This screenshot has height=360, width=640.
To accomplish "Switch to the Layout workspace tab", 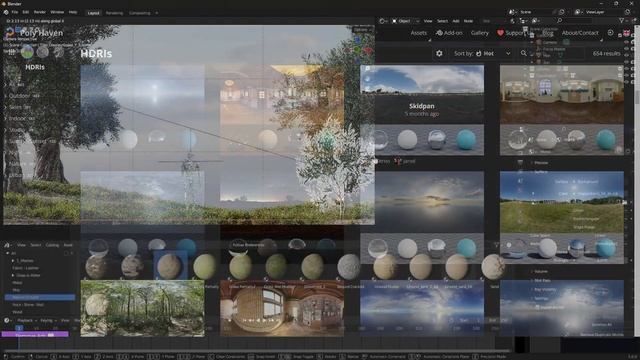I will pyautogui.click(x=93, y=13).
